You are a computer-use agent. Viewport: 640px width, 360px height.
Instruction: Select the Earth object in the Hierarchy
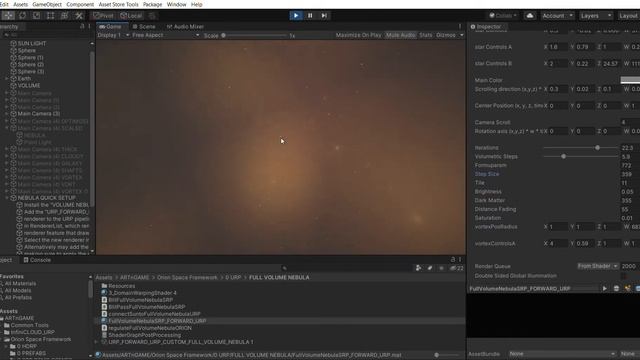point(24,78)
